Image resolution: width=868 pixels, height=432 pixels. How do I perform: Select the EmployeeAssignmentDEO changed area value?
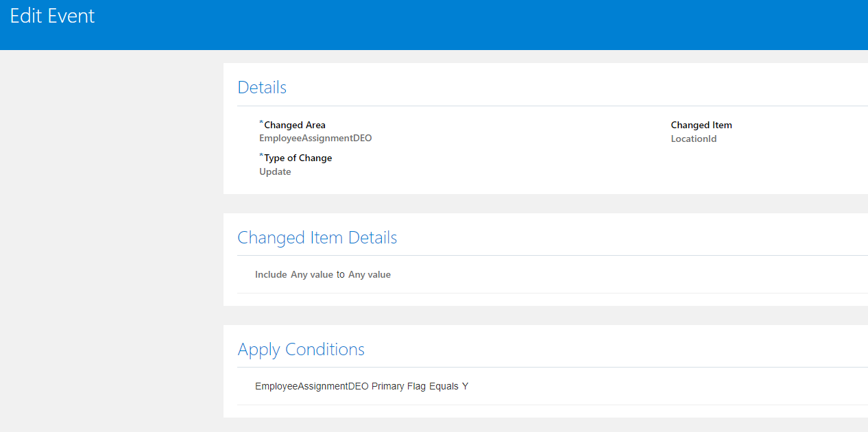click(315, 138)
